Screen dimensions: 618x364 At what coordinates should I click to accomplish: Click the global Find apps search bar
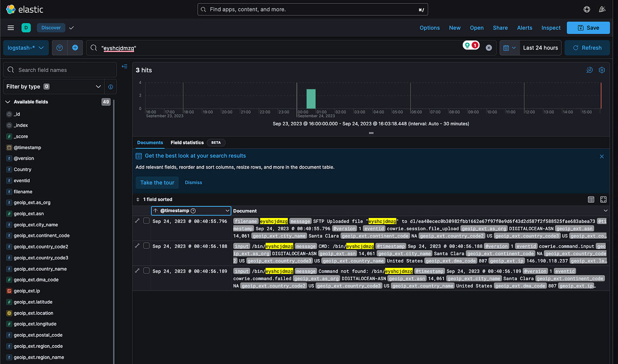(x=312, y=9)
